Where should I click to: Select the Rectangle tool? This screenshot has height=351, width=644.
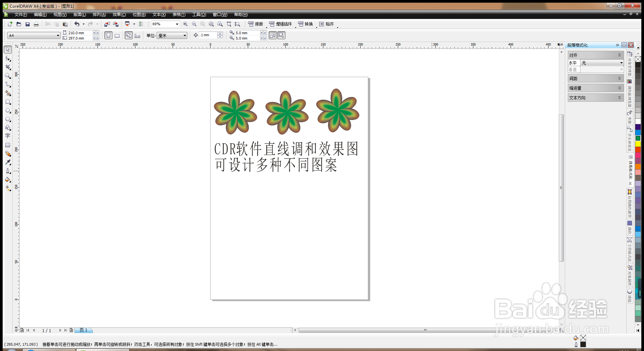click(x=8, y=102)
